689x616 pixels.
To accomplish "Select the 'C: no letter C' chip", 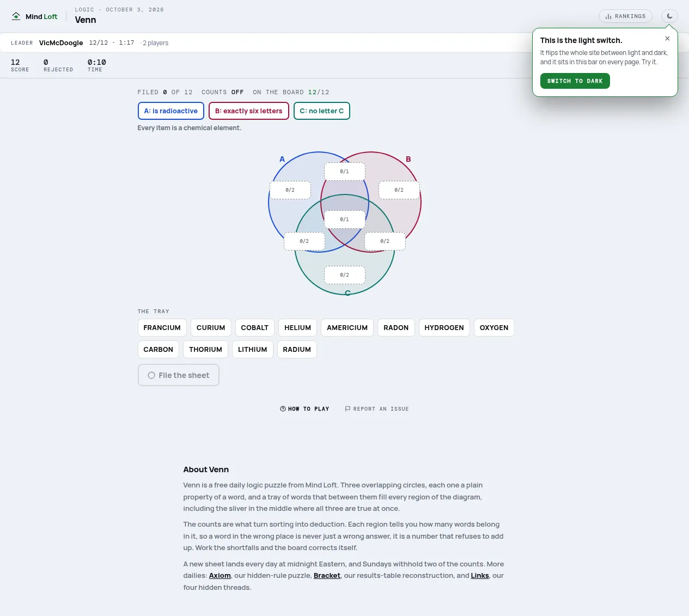I will 322,111.
